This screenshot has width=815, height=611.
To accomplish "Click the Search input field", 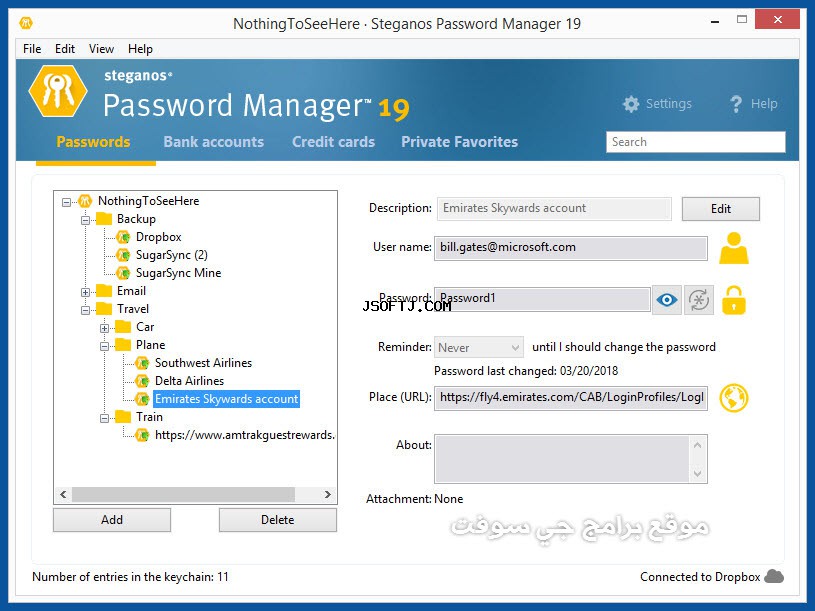I will tap(695, 142).
